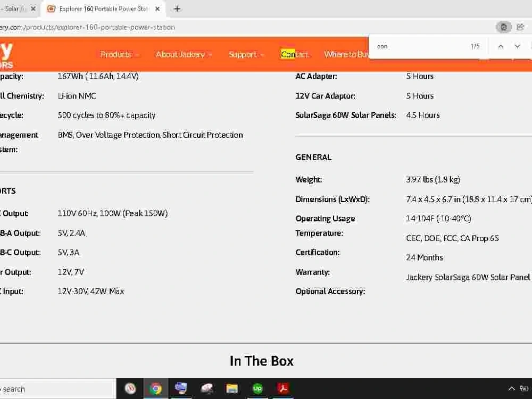Image resolution: width=532 pixels, height=399 pixels.
Task: Click 'CEC, DOE, FCC, CA Prop 65' certification text
Action: point(452,238)
